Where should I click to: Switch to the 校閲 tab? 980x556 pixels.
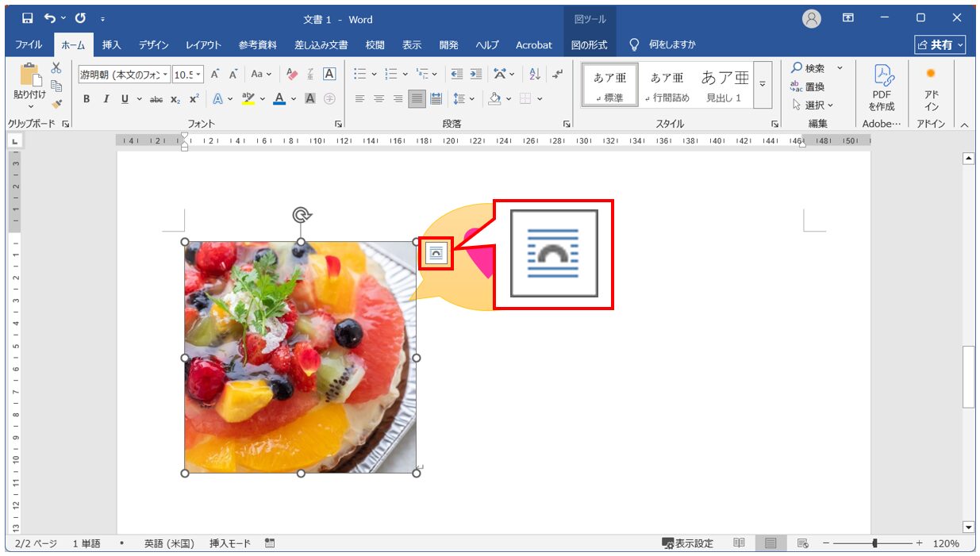[x=375, y=44]
